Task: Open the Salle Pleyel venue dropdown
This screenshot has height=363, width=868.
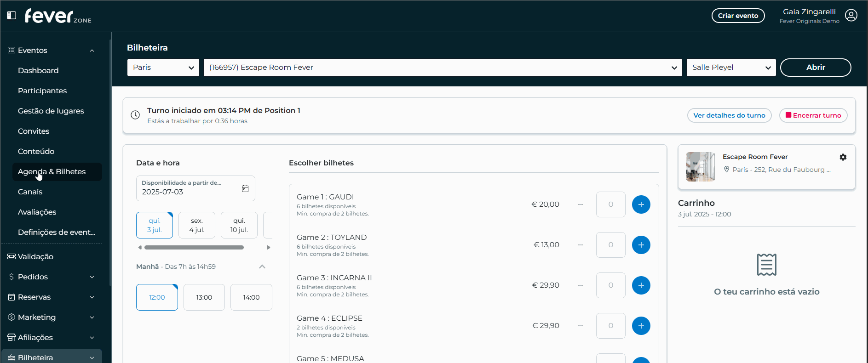Action: pyautogui.click(x=731, y=68)
